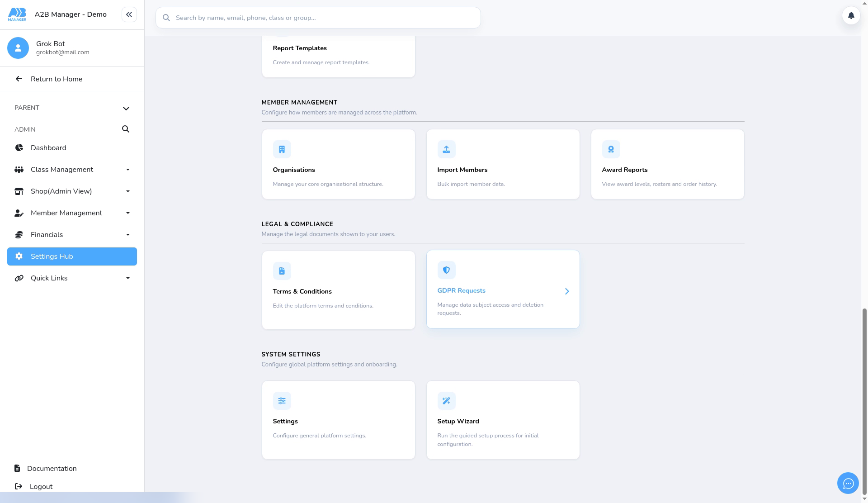The height and width of the screenshot is (503, 868).
Task: Click the Import Members upload icon
Action: pos(446,149)
